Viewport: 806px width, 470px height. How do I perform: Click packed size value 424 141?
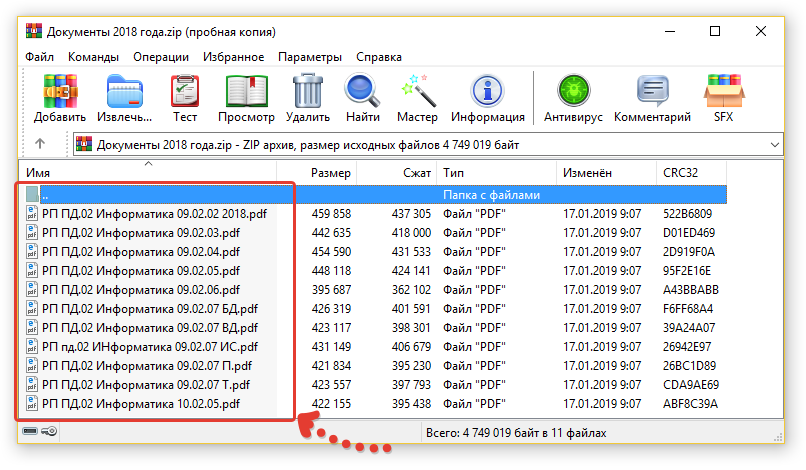pos(411,270)
